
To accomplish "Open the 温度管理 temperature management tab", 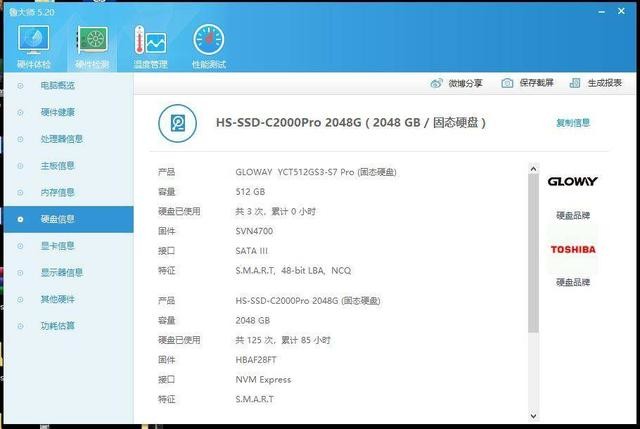I will pyautogui.click(x=151, y=47).
